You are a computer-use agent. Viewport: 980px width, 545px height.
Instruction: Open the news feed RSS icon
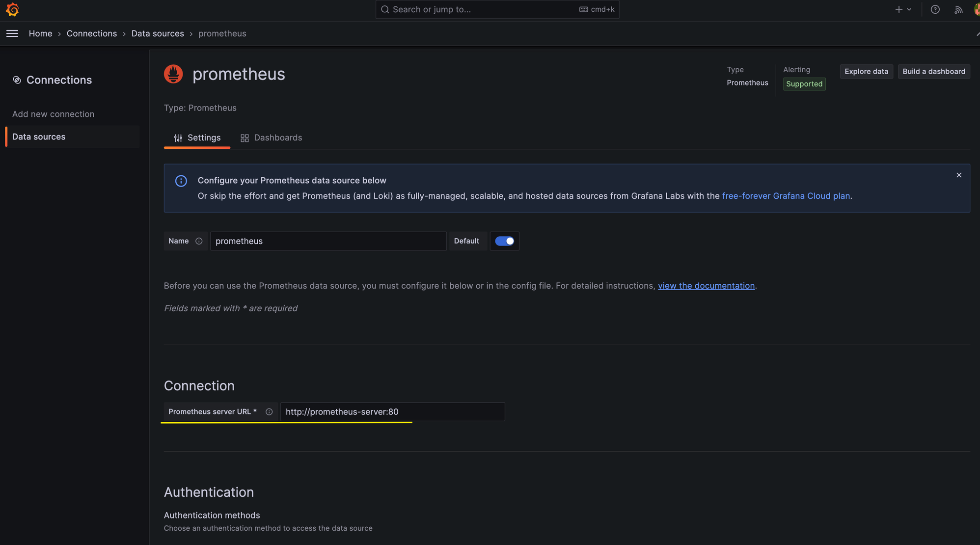pos(958,9)
